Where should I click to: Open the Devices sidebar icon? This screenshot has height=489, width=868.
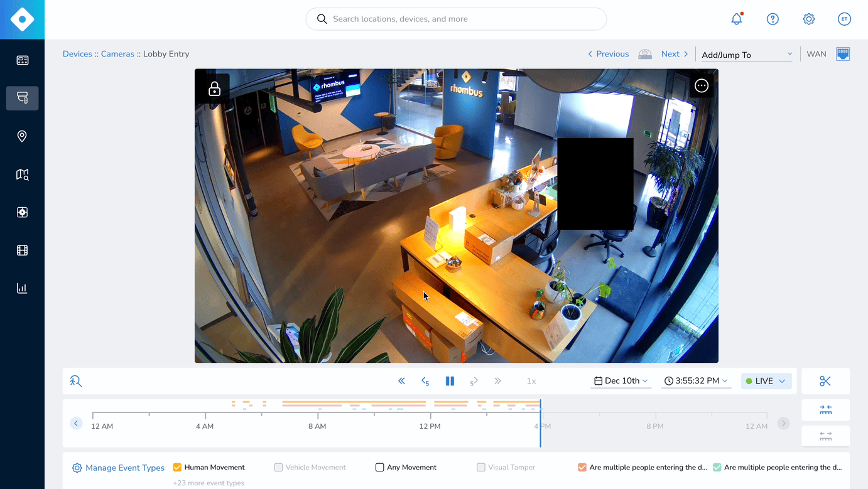pyautogui.click(x=22, y=98)
